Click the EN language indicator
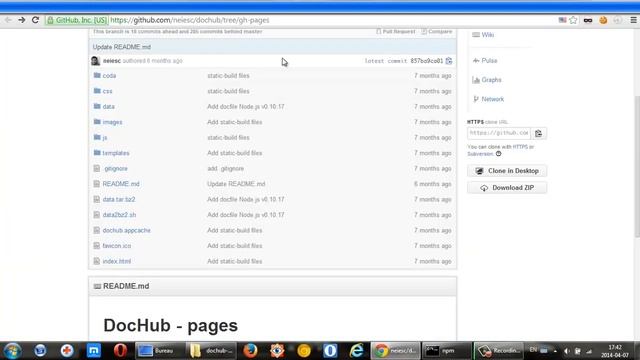640x360 pixels. pyautogui.click(x=533, y=350)
